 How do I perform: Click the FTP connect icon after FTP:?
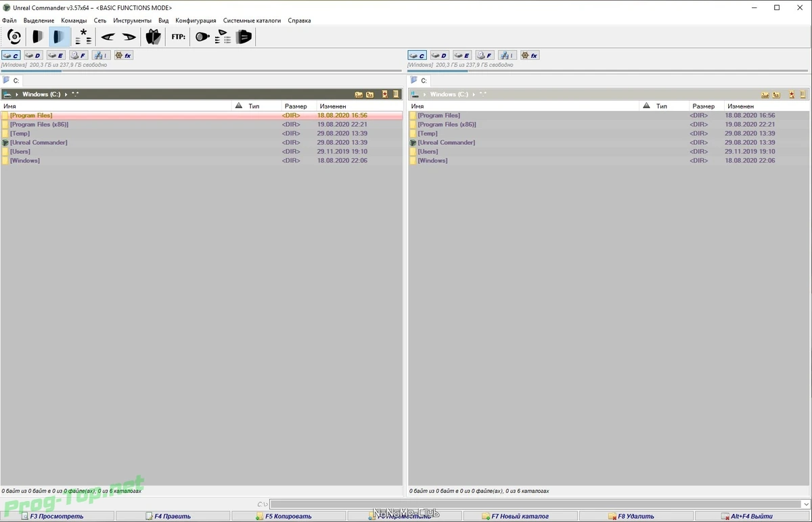[x=202, y=37]
